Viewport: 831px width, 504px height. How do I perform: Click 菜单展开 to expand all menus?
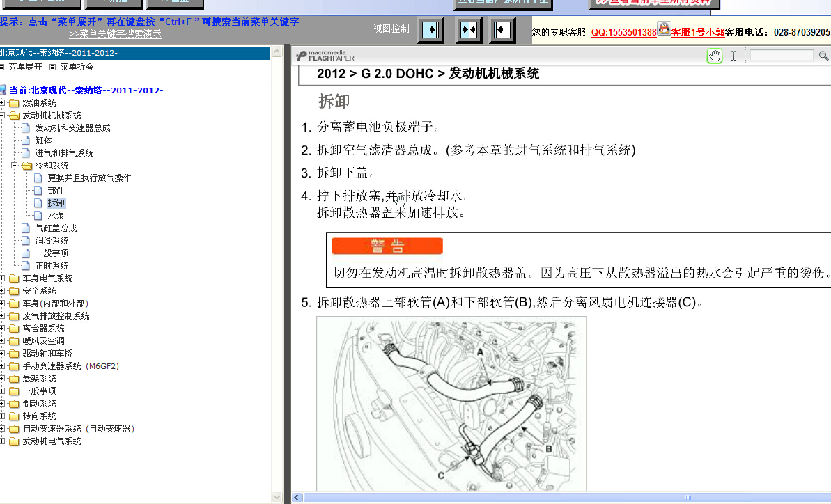[x=26, y=66]
